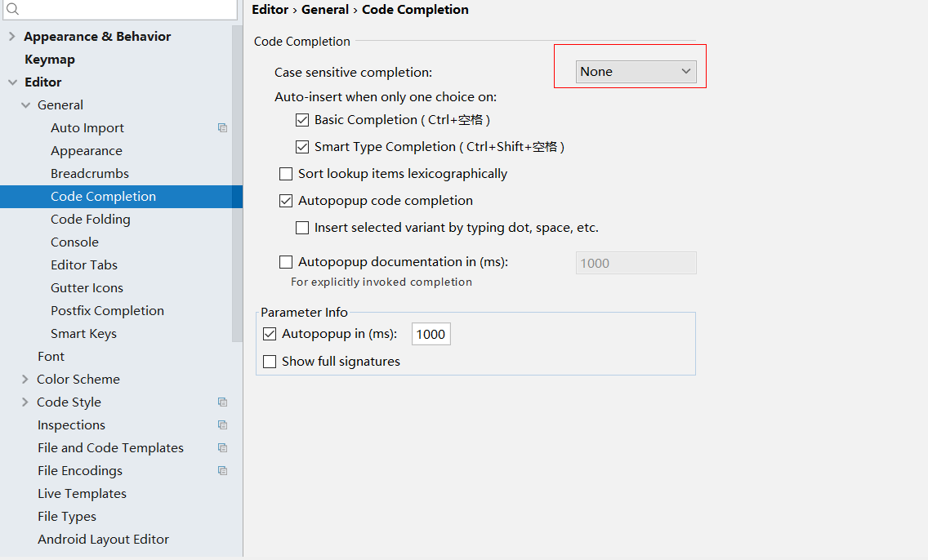Enable Show full signatures option

click(270, 362)
